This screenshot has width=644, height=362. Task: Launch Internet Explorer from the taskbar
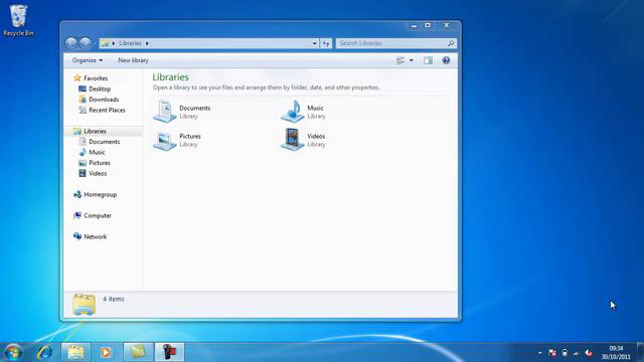click(44, 352)
